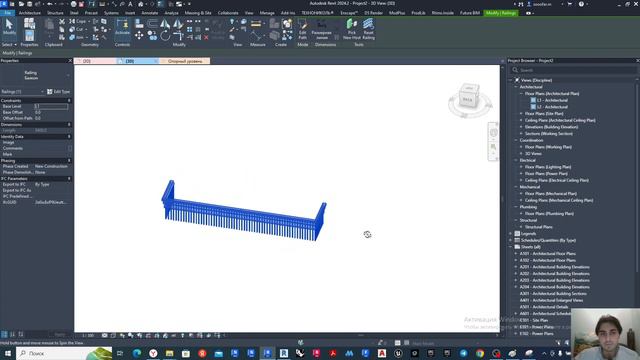Click the Base Offset value field
The image size is (640, 360).
[x=51, y=112]
